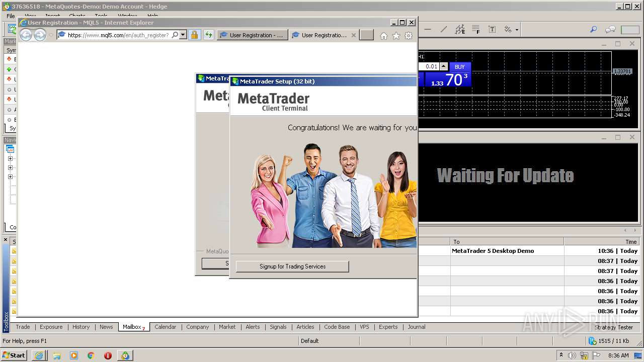This screenshot has width=644, height=362.
Task: Click the Strategy Tester button
Action: pos(614,327)
